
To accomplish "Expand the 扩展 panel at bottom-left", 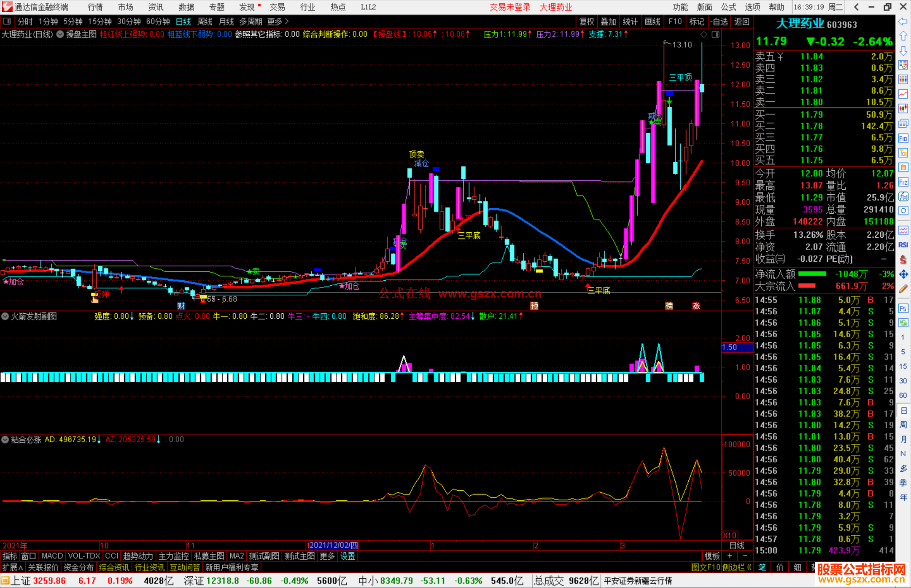I will tap(13, 567).
